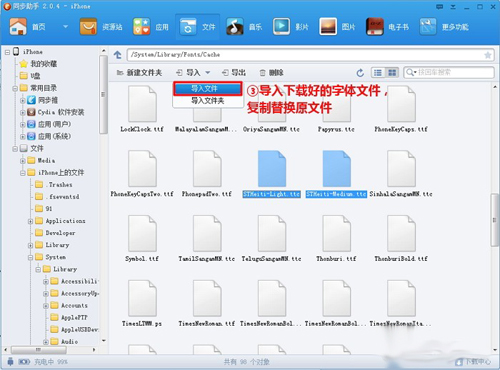Open the 应用 apps icon

(141, 27)
